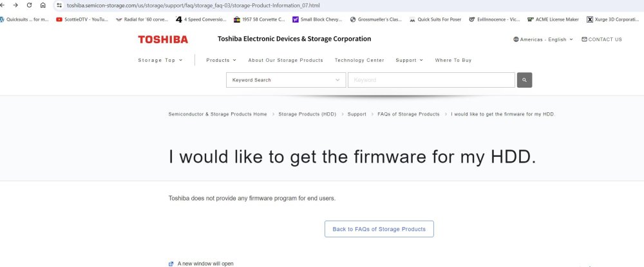
Task: Click the CONTACT US link
Action: point(601,39)
